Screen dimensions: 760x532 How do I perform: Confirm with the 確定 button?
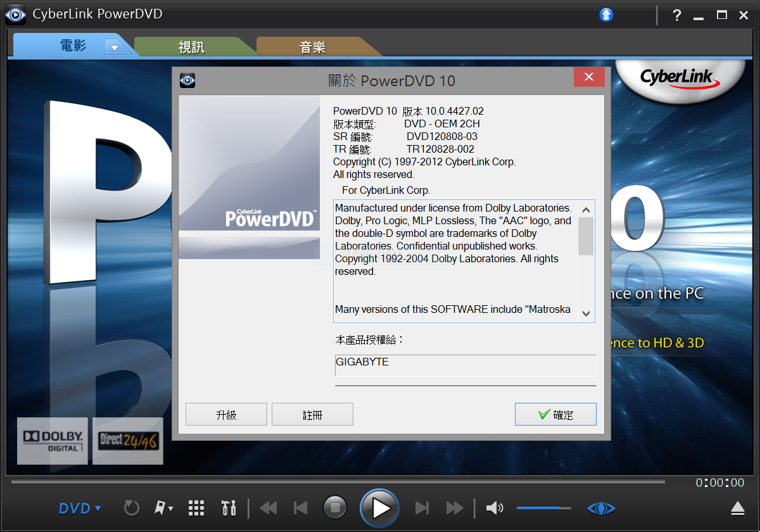click(555, 414)
